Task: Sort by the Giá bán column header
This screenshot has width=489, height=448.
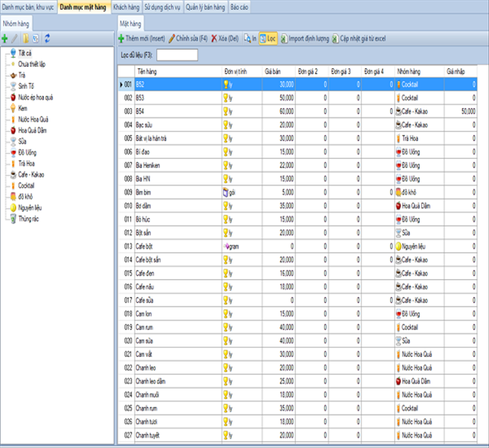Action: coord(279,71)
